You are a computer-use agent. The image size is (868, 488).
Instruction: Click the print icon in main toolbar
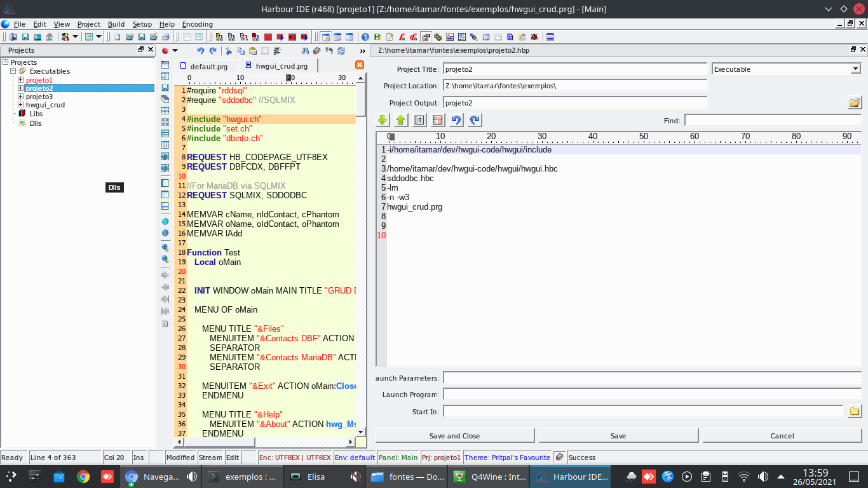point(165,37)
